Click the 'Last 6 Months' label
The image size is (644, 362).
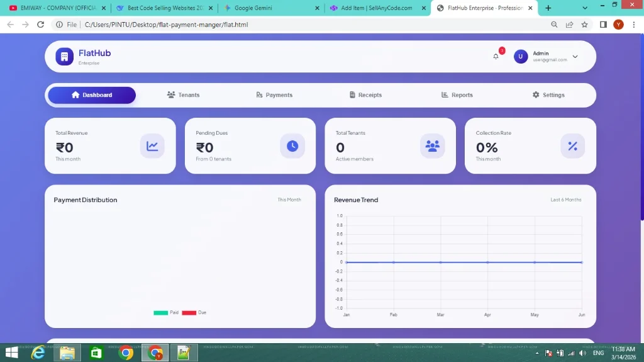(565, 200)
